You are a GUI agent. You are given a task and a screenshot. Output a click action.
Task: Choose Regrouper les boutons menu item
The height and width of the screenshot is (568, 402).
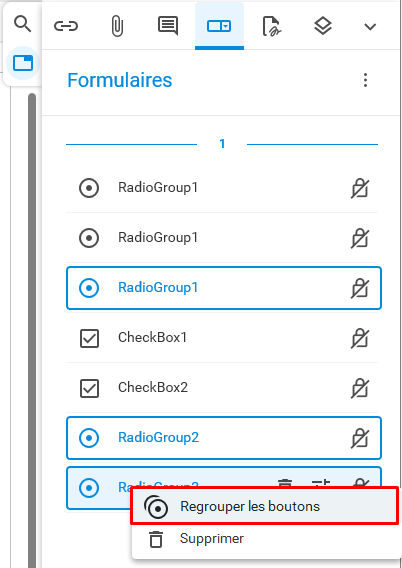[265, 506]
